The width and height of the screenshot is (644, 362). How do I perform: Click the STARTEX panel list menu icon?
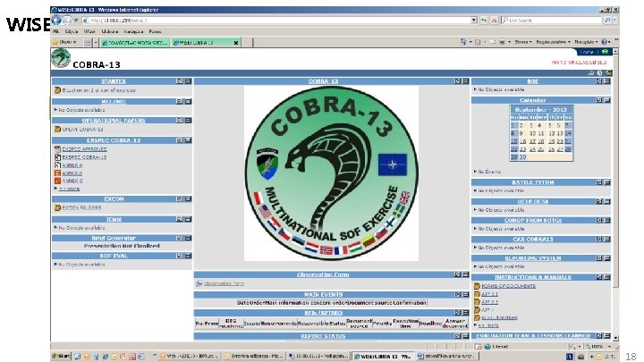[188, 81]
